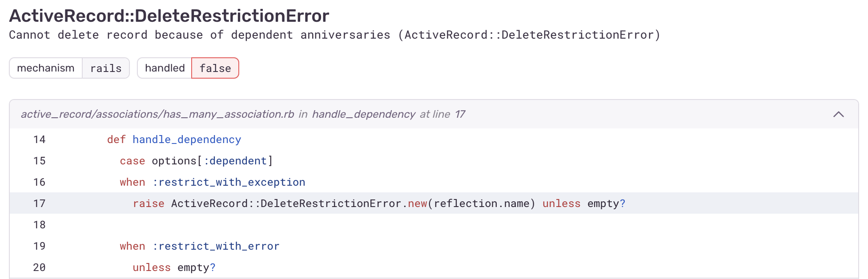Click the has_many_association.rb file path
The width and height of the screenshot is (868, 279).
click(x=157, y=114)
